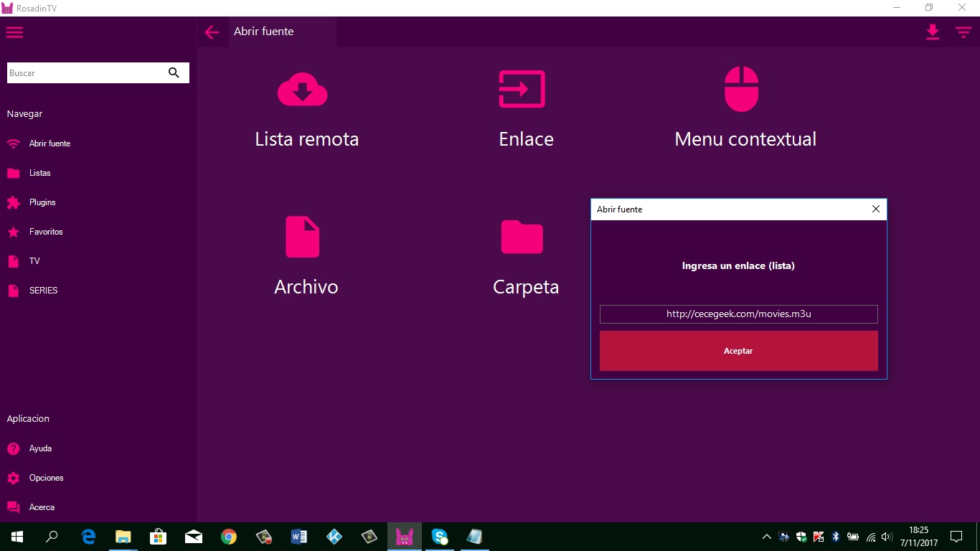980x551 pixels.
Task: Click the link URL input field
Action: (x=739, y=314)
